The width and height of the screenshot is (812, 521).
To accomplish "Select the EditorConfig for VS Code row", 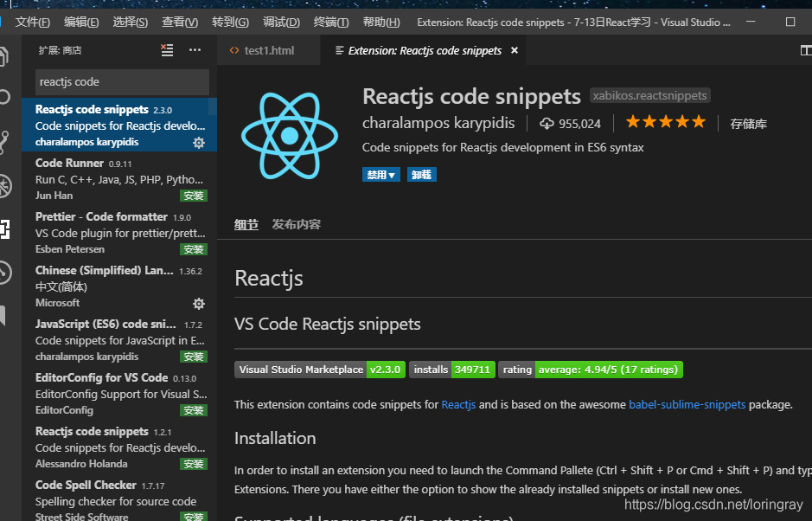I will (119, 394).
